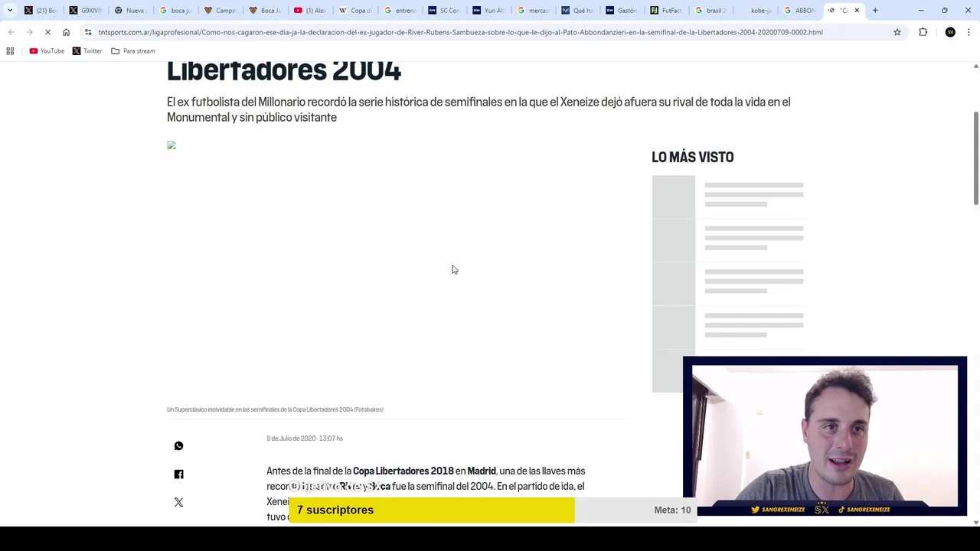Switch to the 'Boca Ju' tab

(x=265, y=10)
